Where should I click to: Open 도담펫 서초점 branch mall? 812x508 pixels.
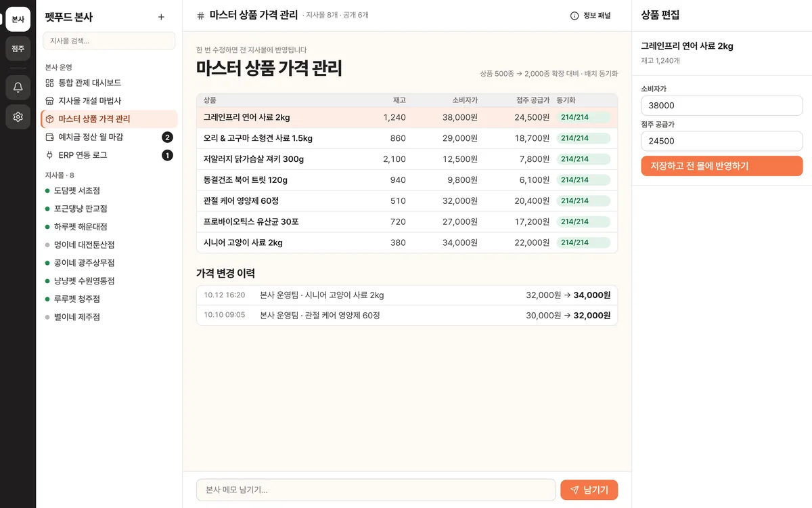(109, 191)
